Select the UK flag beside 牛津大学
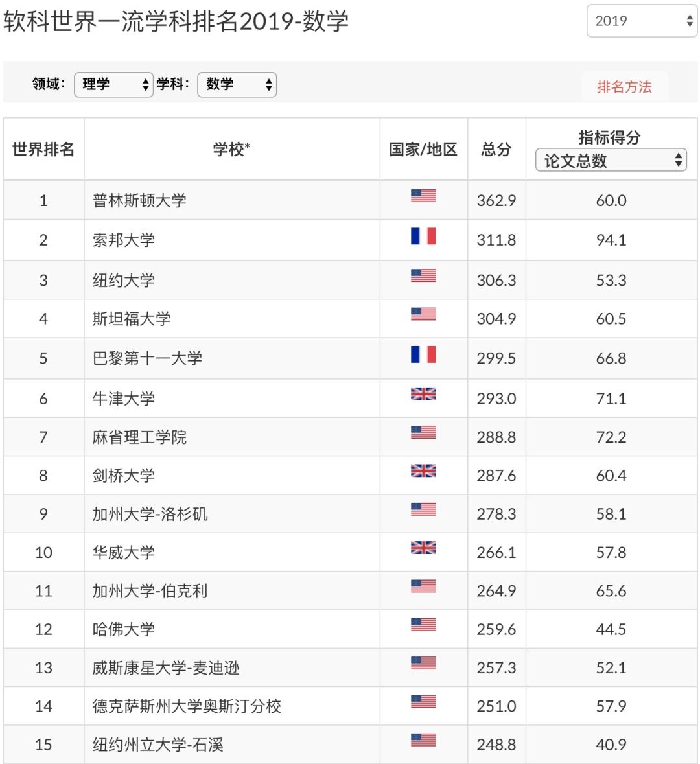The width and height of the screenshot is (700, 764). [x=423, y=393]
